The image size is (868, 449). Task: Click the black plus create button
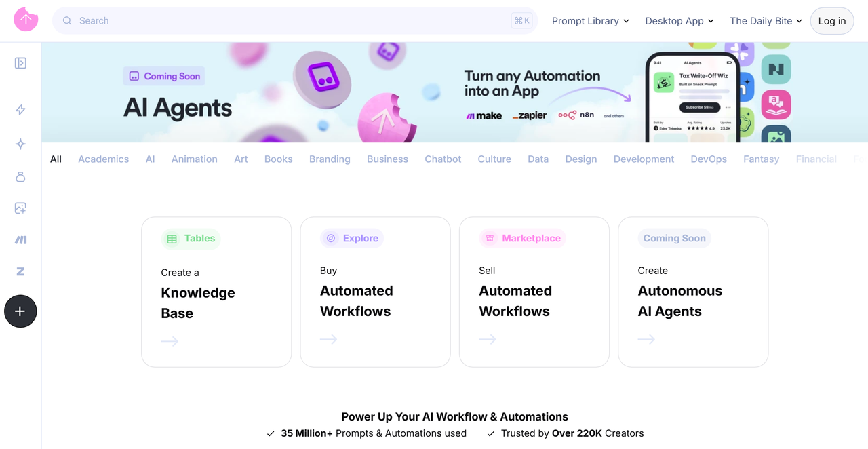click(20, 311)
